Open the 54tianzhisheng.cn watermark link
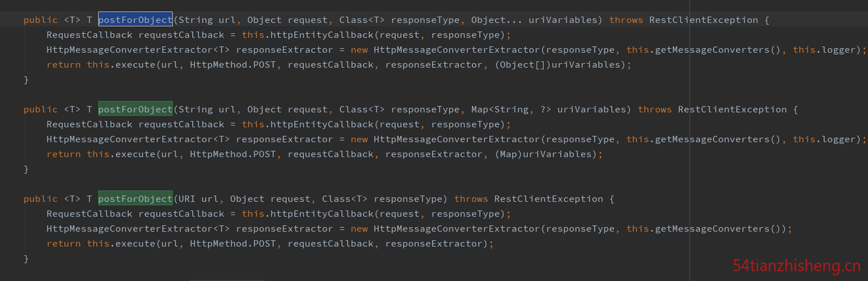Image resolution: width=868 pixels, height=281 pixels. [x=797, y=265]
